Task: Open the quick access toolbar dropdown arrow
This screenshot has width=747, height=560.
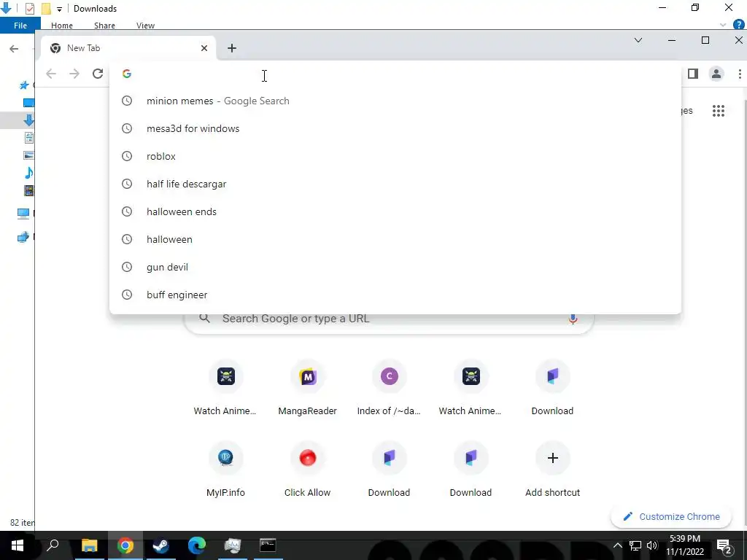Action: [x=59, y=9]
